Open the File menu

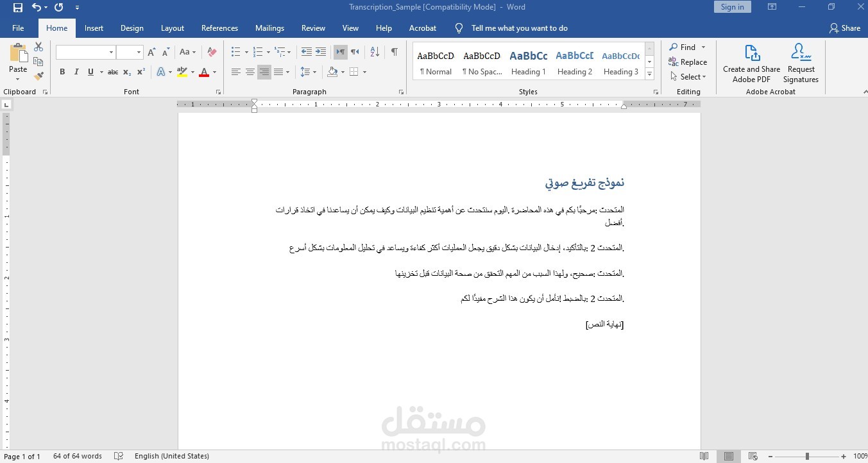pos(18,28)
